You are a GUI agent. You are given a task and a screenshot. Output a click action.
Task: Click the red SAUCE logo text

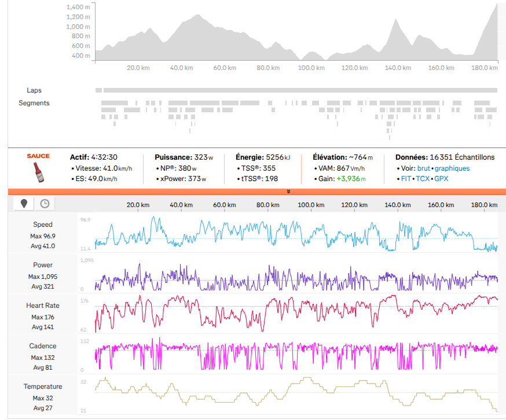coord(38,156)
